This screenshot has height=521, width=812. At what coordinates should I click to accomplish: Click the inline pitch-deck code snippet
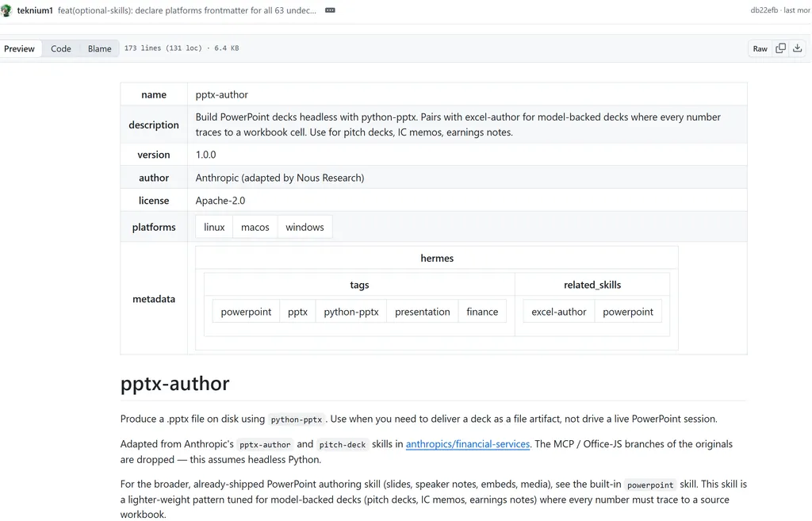point(343,444)
